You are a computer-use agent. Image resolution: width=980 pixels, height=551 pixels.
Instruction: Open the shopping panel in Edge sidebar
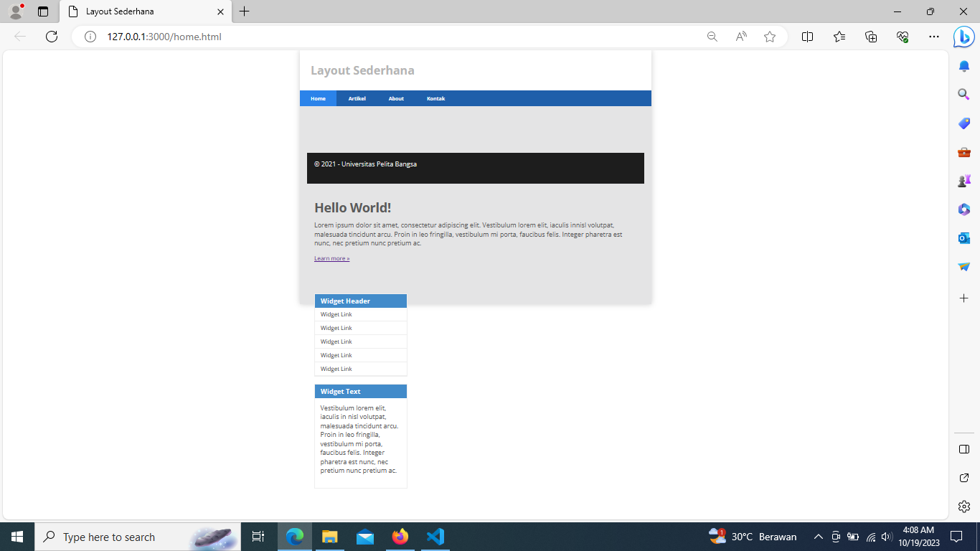[x=963, y=123]
